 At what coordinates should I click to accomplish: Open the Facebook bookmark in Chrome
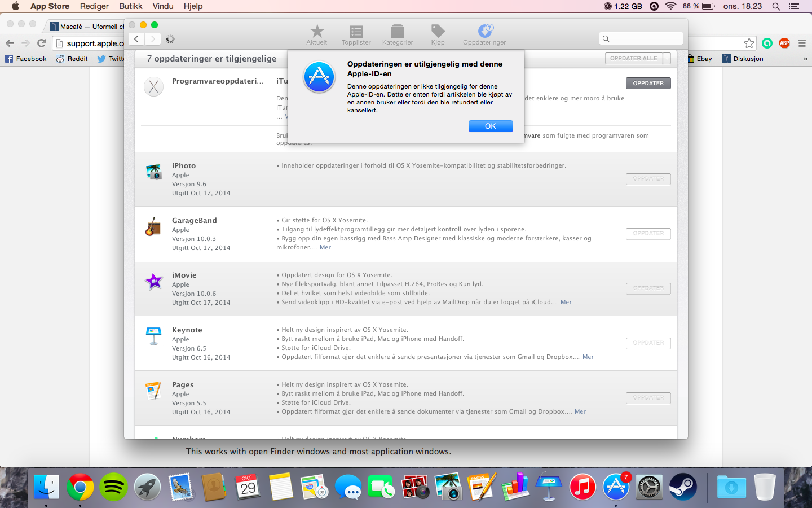point(26,59)
